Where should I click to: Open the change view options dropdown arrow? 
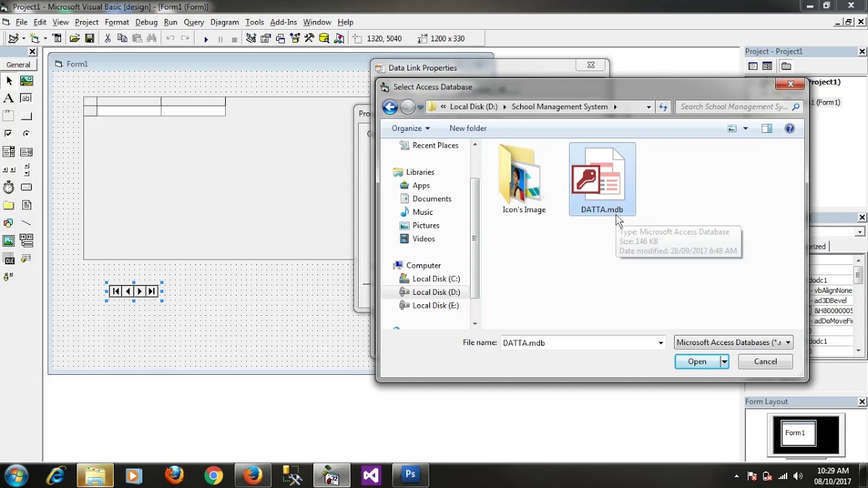click(x=745, y=128)
